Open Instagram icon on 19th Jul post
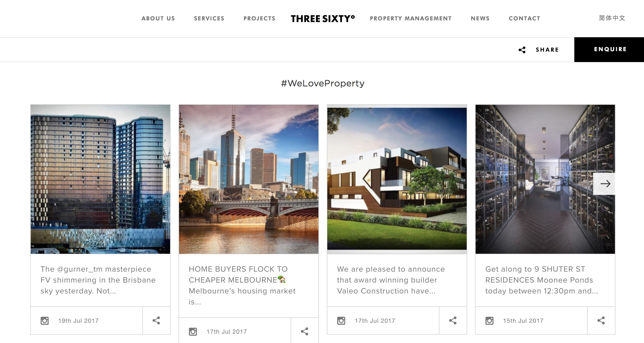The image size is (644, 343). [x=45, y=321]
